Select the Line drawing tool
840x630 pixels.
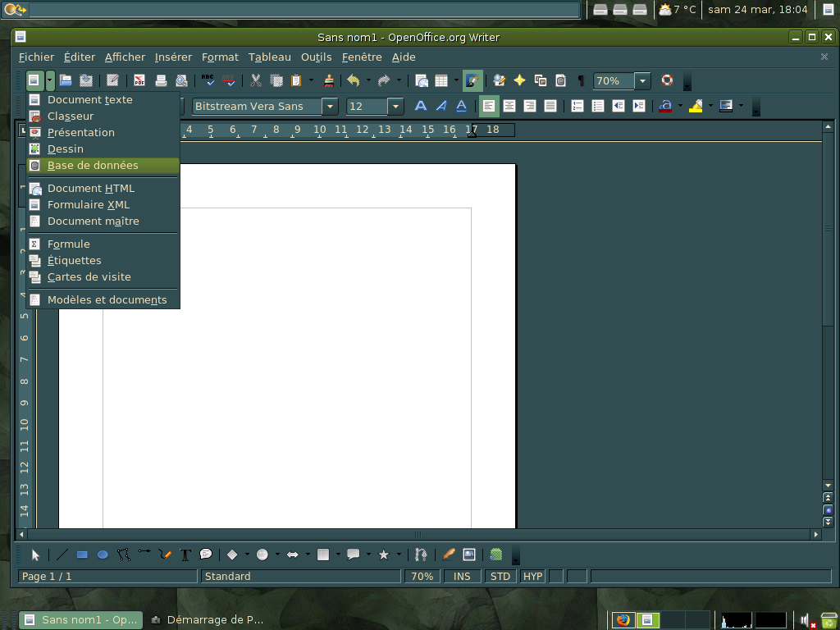(x=62, y=555)
